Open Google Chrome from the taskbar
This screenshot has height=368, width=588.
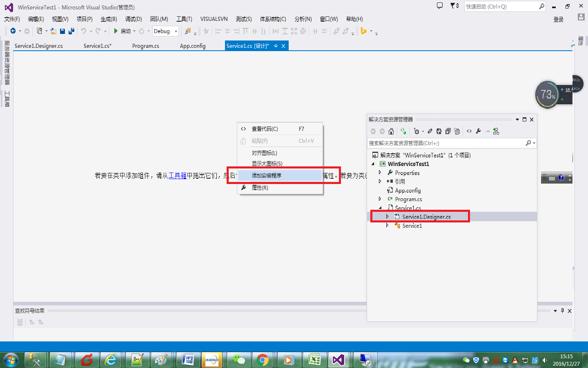[x=263, y=360]
